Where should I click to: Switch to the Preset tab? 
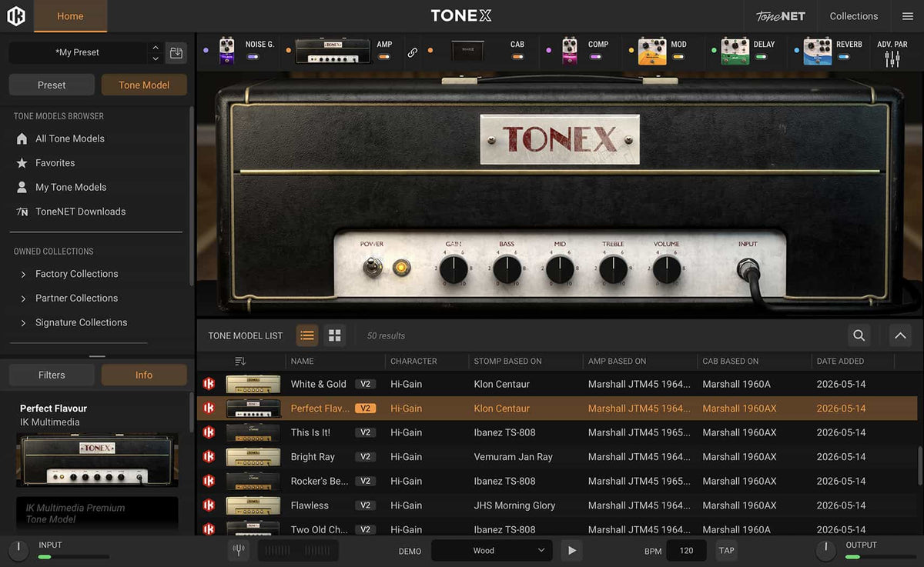(52, 85)
